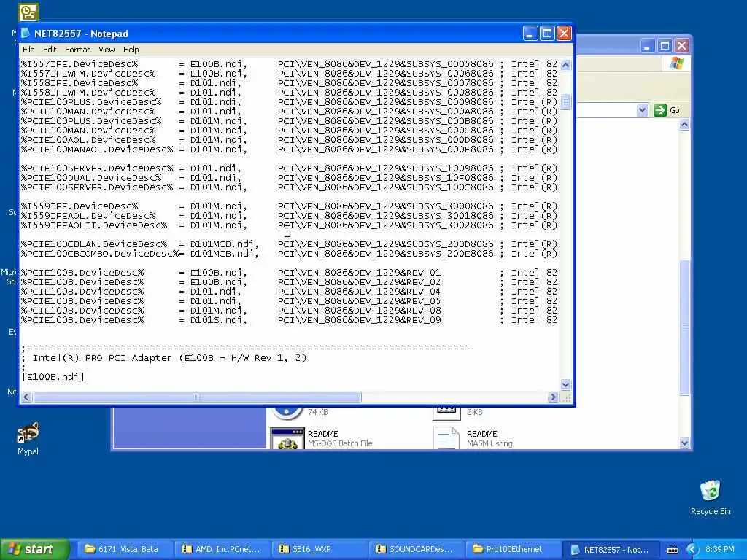Image resolution: width=747 pixels, height=560 pixels.
Task: Select the Recycle Bin desktop icon
Action: tap(710, 491)
